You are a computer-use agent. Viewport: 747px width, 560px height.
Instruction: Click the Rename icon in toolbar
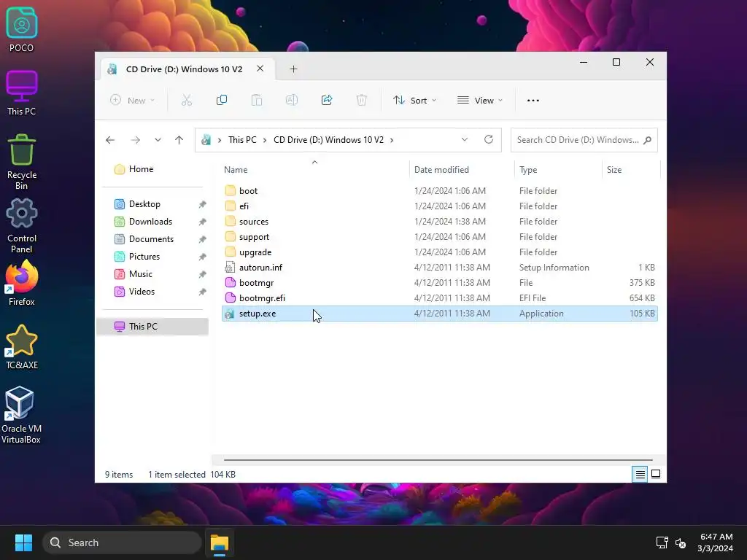pyautogui.click(x=292, y=100)
